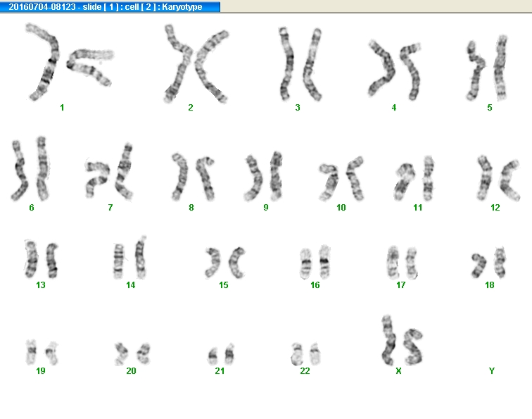
Task: Select the left chromosome 13 image
Action: tap(31, 258)
